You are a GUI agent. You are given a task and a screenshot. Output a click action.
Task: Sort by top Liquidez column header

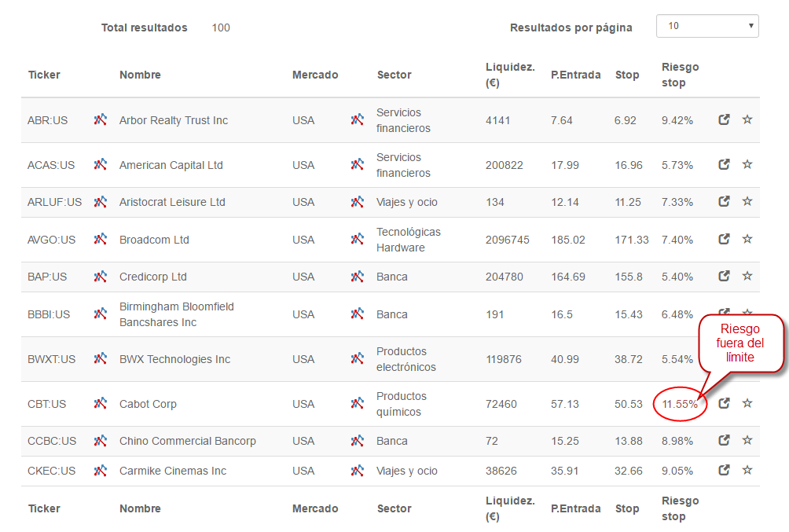tap(510, 75)
